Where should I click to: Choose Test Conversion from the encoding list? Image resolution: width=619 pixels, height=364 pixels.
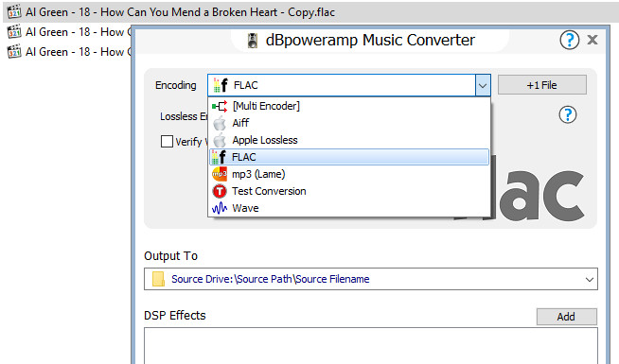pos(349,191)
